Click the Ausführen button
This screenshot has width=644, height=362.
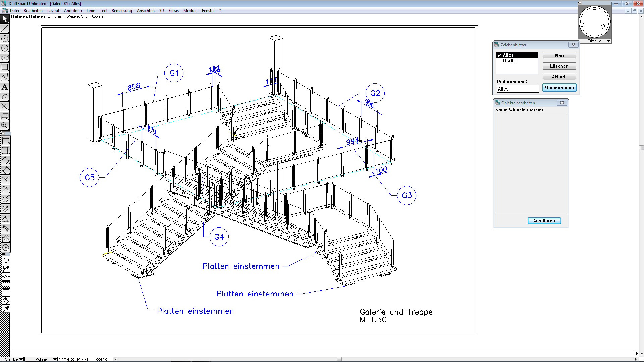pos(544,221)
